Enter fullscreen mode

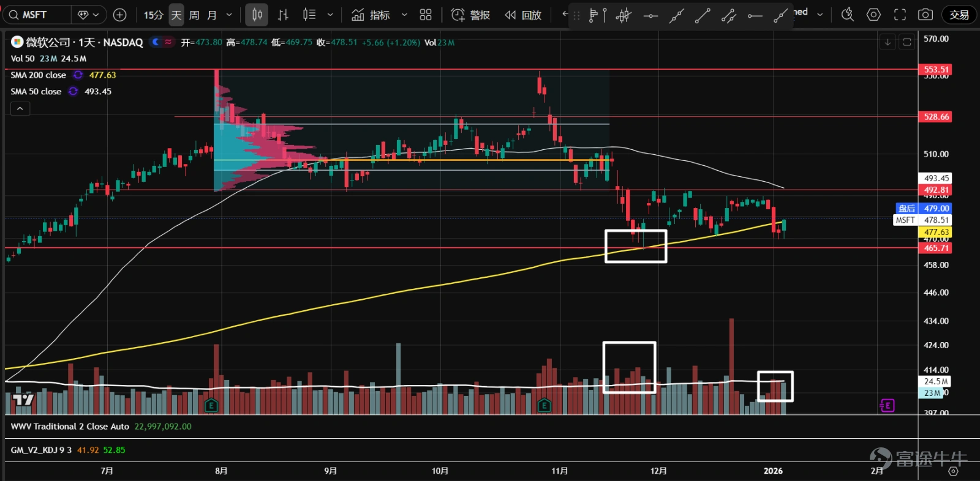(x=900, y=15)
